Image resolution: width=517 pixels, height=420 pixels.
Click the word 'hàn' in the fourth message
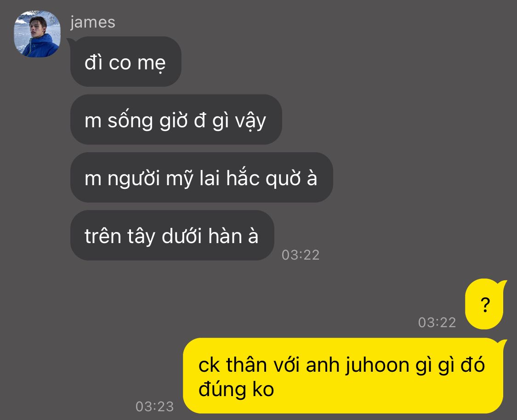[x=225, y=236]
